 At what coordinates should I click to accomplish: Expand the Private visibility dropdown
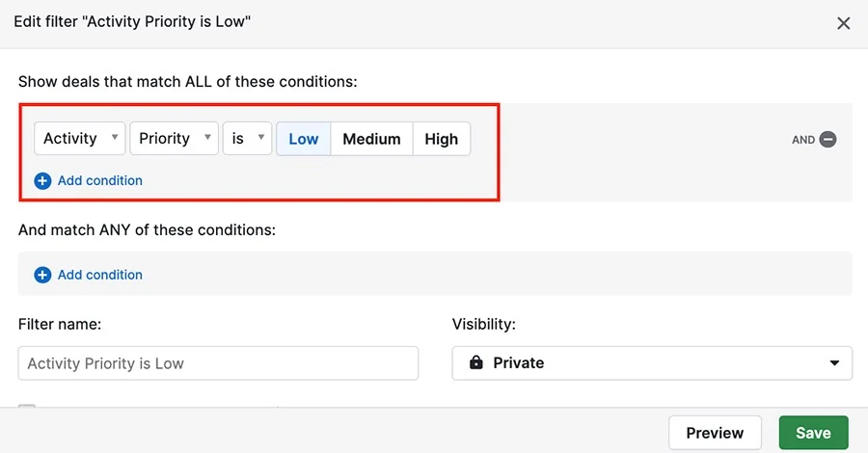pos(652,362)
